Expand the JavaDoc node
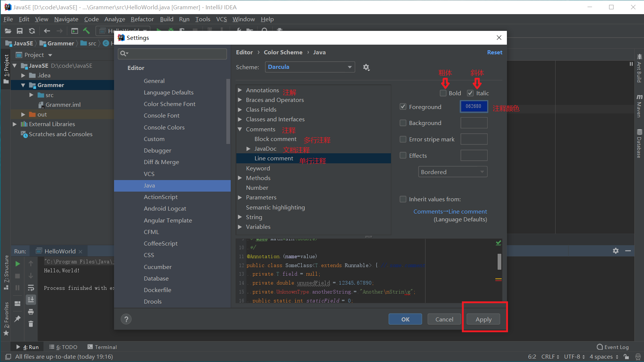Screen dimensions: 644x362 pyautogui.click(x=249, y=149)
